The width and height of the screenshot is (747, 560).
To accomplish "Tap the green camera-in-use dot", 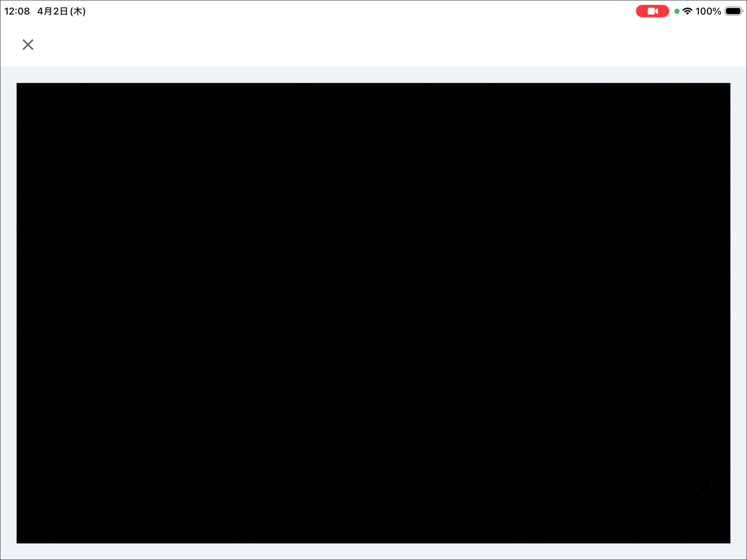I will point(677,11).
